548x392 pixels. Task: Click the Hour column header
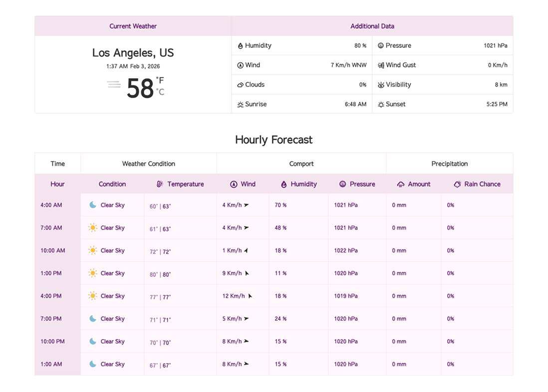tap(57, 184)
